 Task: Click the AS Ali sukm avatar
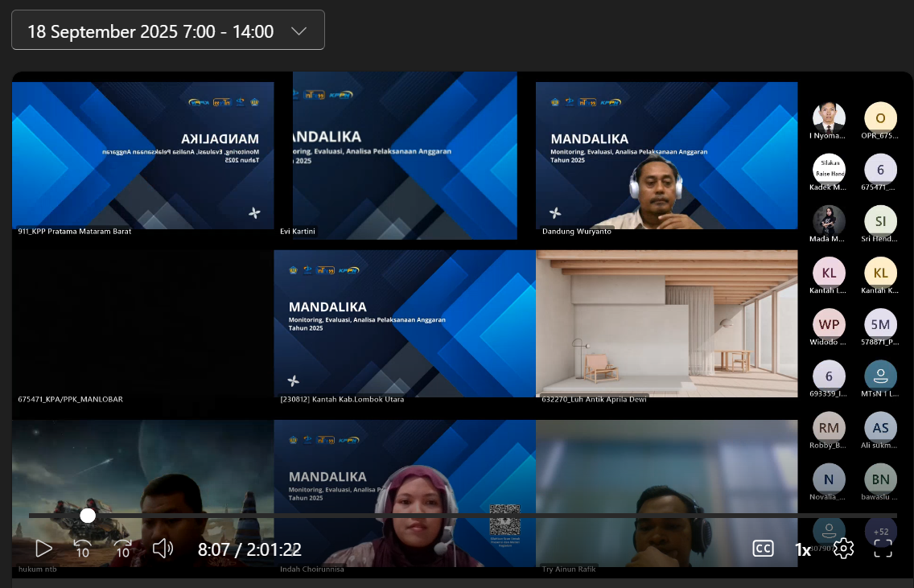click(880, 428)
